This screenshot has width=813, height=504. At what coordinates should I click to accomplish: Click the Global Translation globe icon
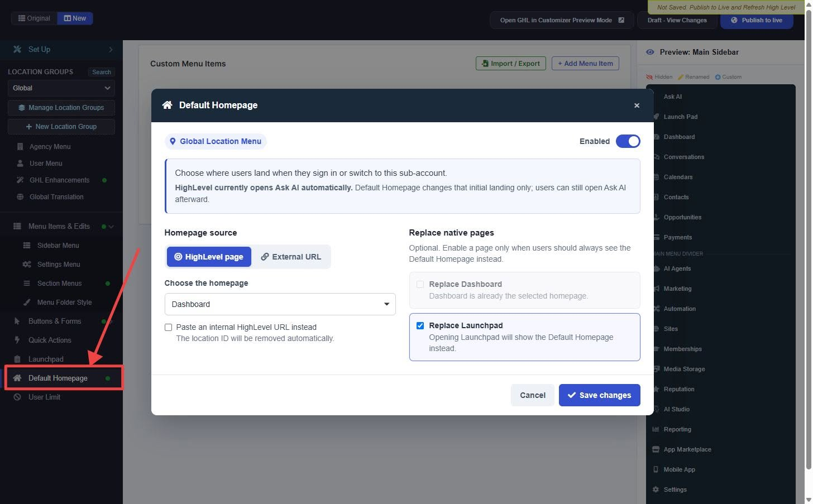20,197
